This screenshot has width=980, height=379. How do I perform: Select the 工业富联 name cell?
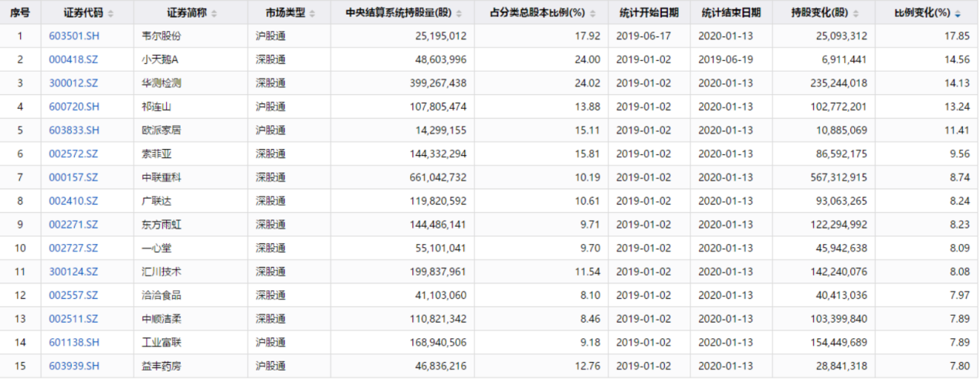(x=191, y=342)
